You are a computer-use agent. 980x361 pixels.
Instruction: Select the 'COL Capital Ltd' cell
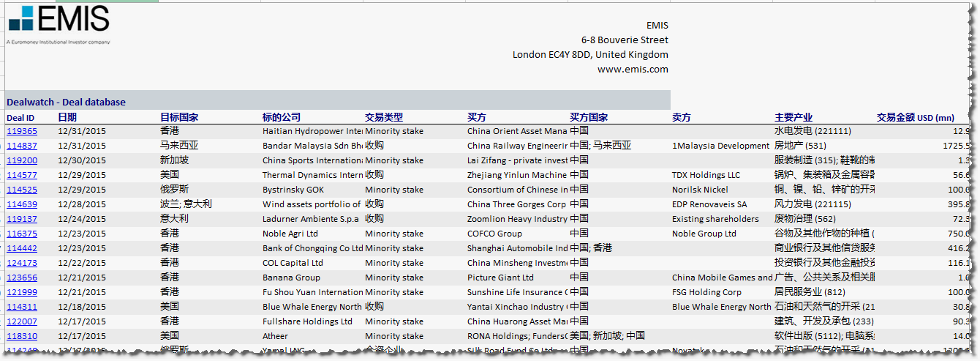(x=293, y=263)
